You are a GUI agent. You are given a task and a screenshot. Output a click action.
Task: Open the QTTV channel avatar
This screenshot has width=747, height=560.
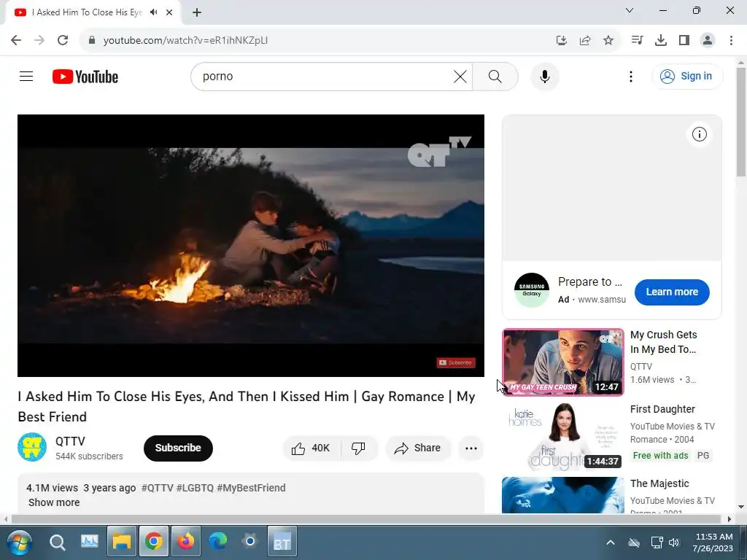32,447
